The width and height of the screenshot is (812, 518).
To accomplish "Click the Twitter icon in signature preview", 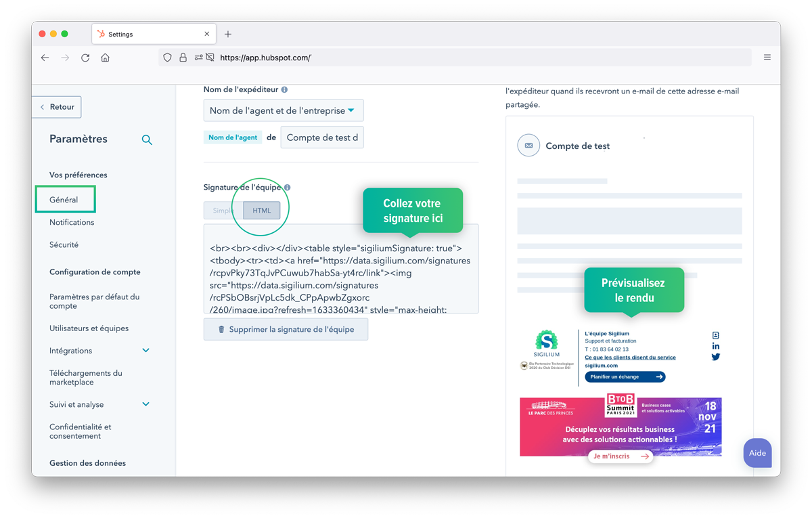I will click(716, 357).
